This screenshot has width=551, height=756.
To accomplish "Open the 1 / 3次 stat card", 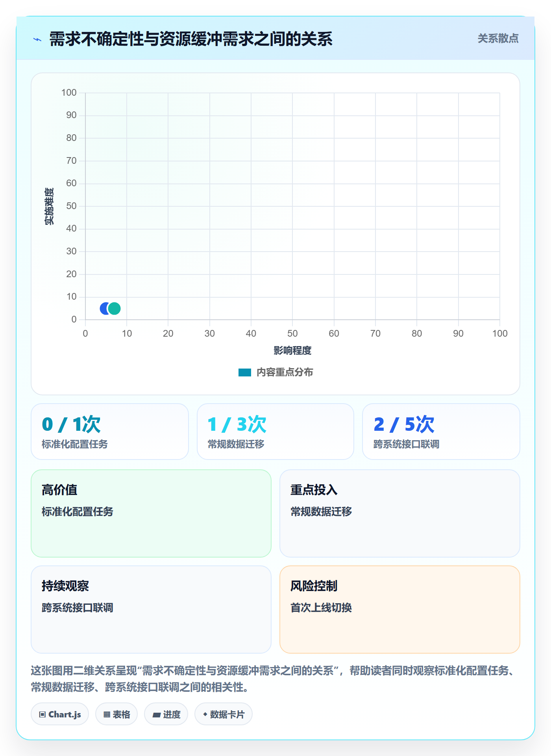I will tap(275, 432).
